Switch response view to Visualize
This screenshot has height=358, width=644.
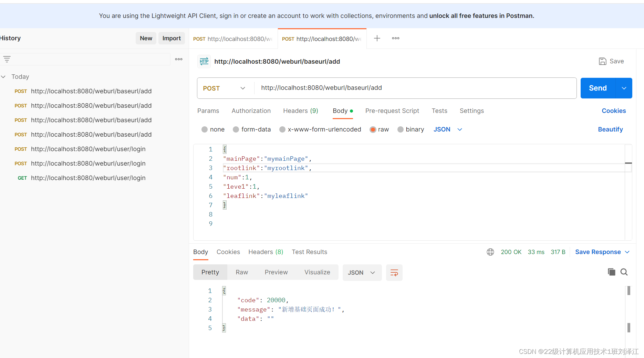317,272
